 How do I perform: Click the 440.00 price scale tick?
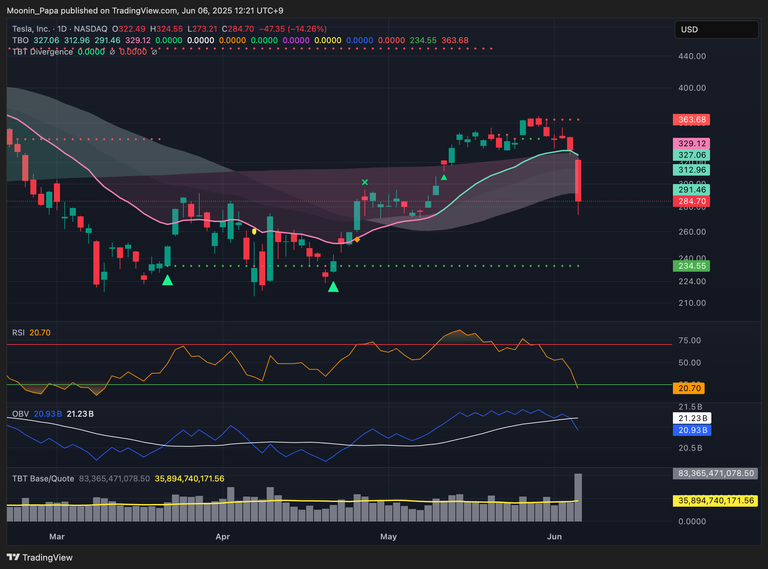[692, 56]
